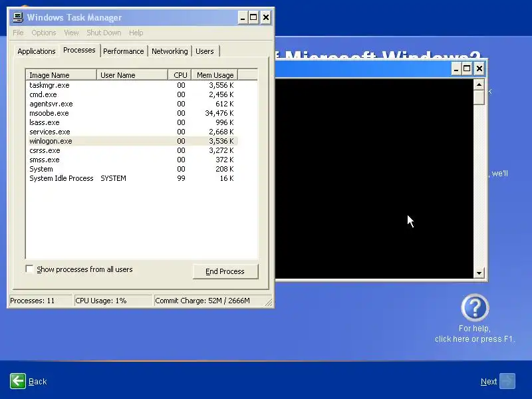The width and height of the screenshot is (532, 399).
Task: Select the agentsvr.exe process
Action: coord(132,104)
